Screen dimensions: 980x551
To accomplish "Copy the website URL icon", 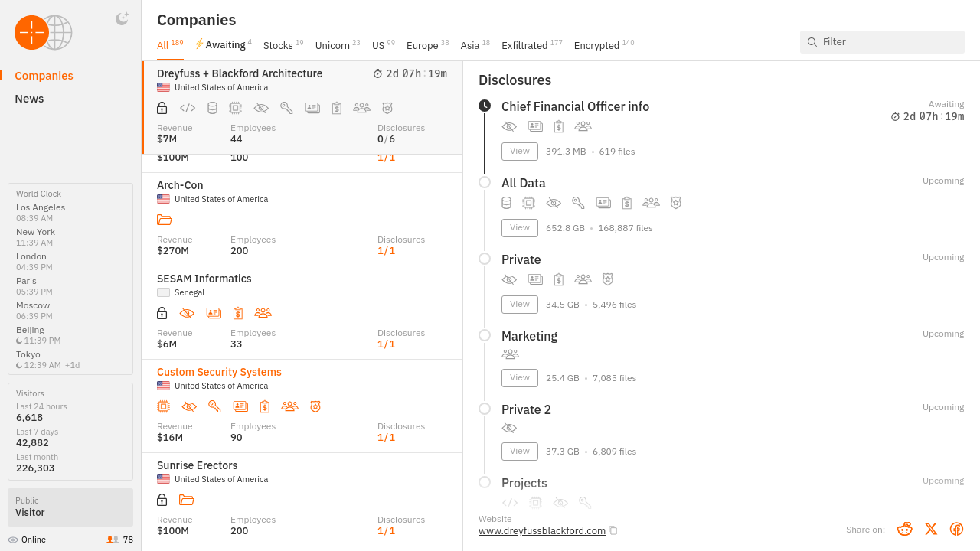I will tap(613, 530).
